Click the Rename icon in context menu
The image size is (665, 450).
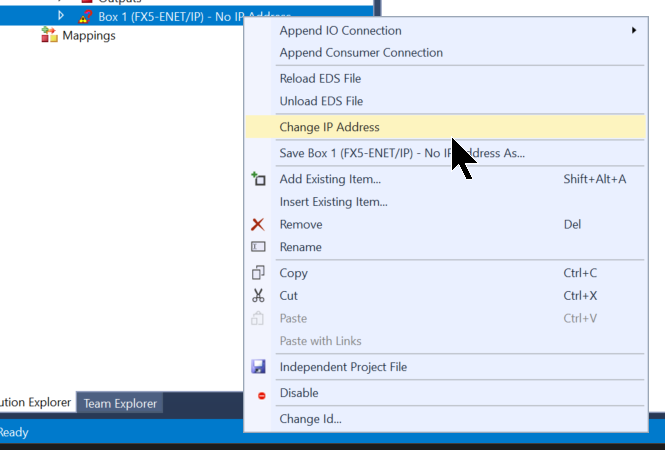[258, 247]
